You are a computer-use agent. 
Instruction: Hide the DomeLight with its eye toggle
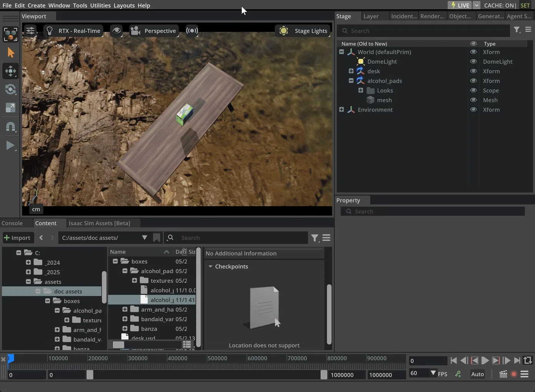(x=473, y=61)
